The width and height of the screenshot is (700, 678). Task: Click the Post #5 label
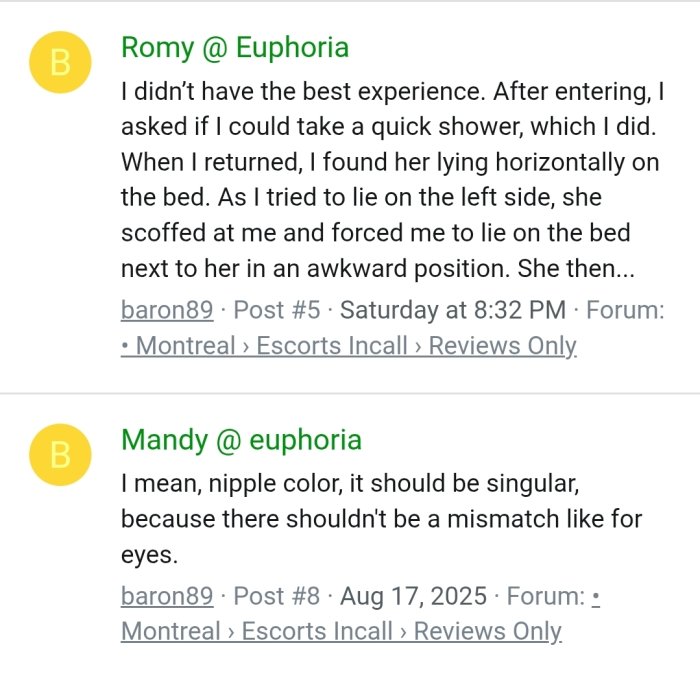tap(277, 310)
